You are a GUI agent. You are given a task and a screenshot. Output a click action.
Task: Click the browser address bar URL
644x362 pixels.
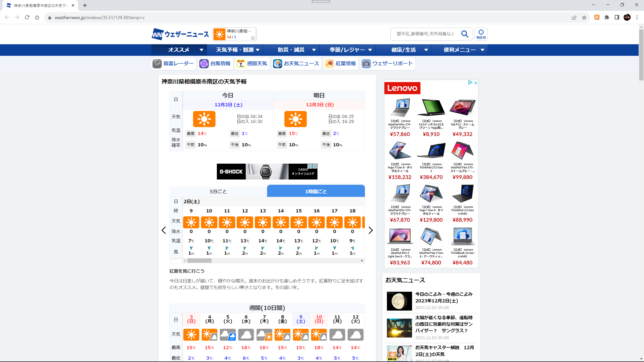100,18
